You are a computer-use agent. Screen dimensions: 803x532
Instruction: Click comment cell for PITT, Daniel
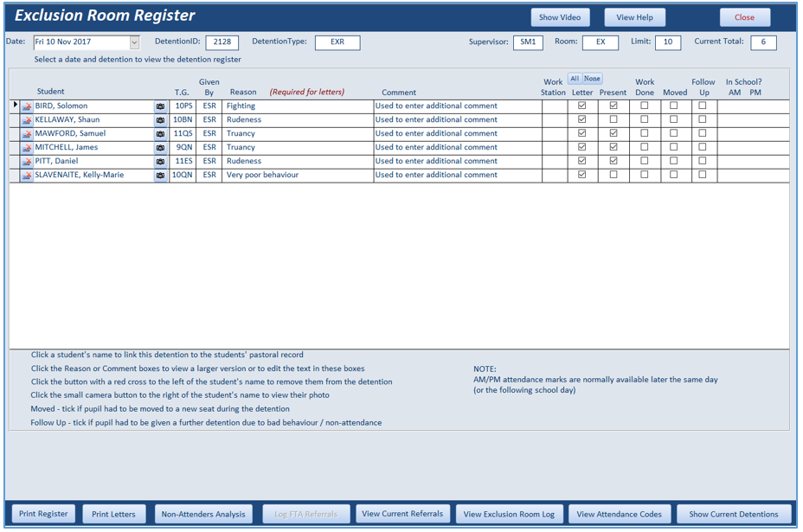[458, 162]
